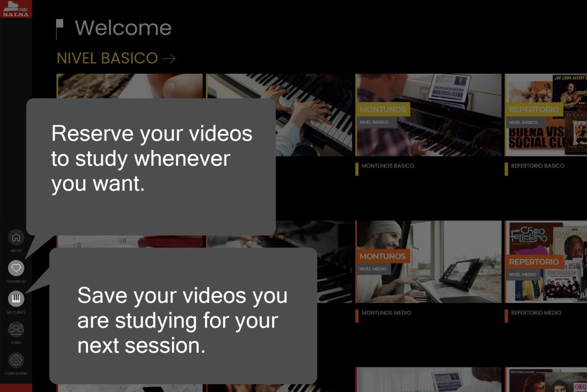Open the Montunos Nivel Básico thumbnail
The height and width of the screenshot is (392, 587).
pyautogui.click(x=428, y=115)
